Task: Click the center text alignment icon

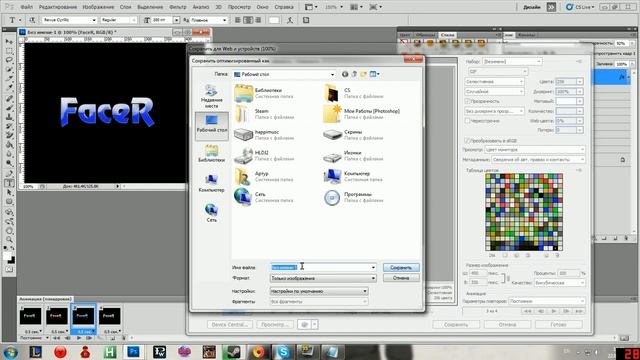Action: [x=248, y=20]
